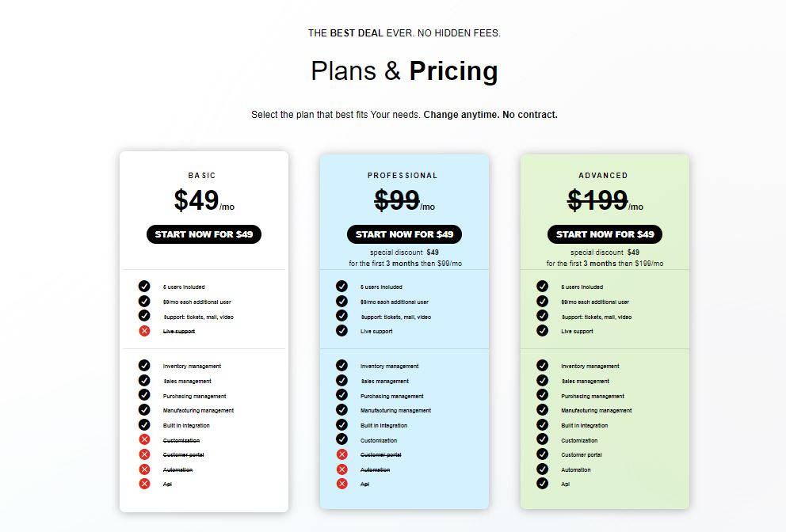The image size is (786, 532).
Task: Click the check icon beside Api in Advanced plan
Action: pyautogui.click(x=543, y=484)
